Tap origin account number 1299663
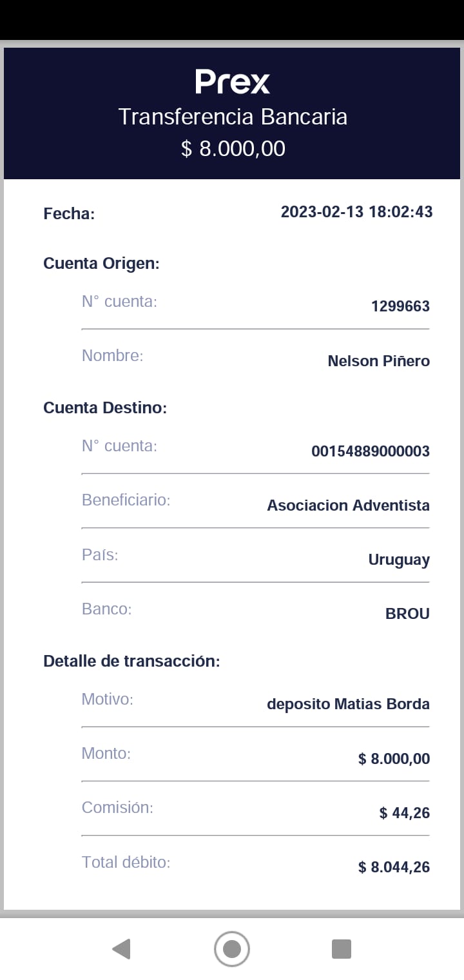 [400, 306]
